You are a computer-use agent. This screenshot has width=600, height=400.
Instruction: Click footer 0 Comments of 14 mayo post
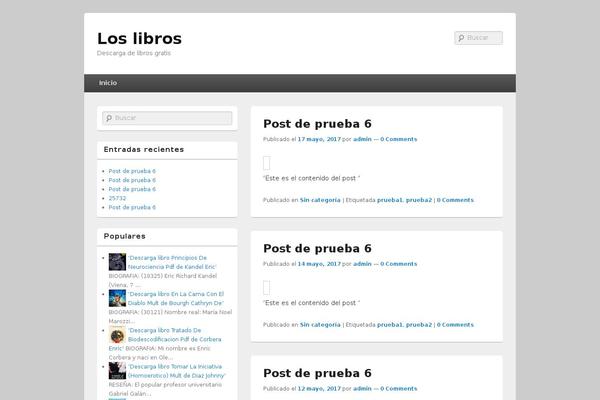coord(455,325)
